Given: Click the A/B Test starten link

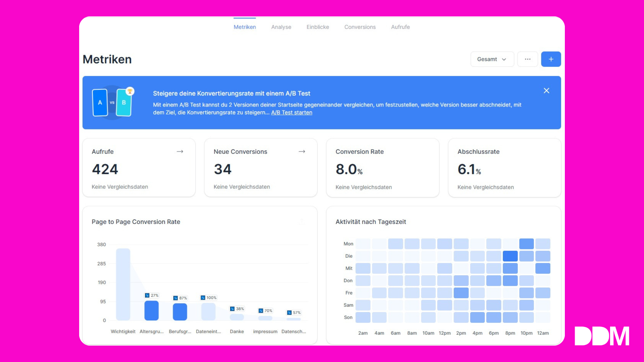Looking at the screenshot, I should (x=291, y=113).
